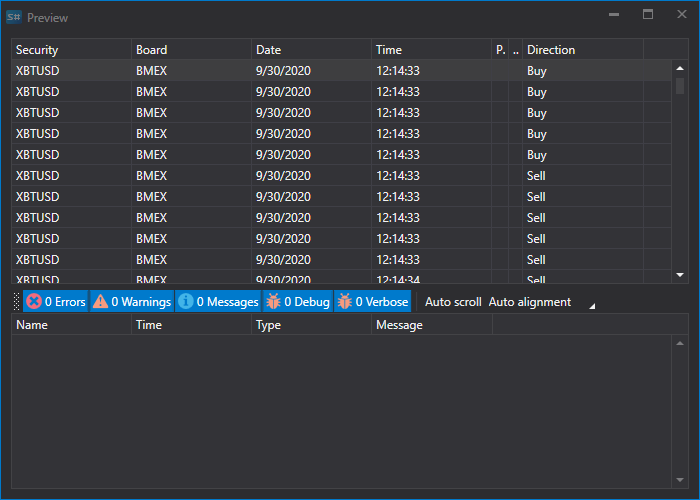Close the Preview window
Image resolution: width=700 pixels, height=500 pixels.
click(682, 15)
